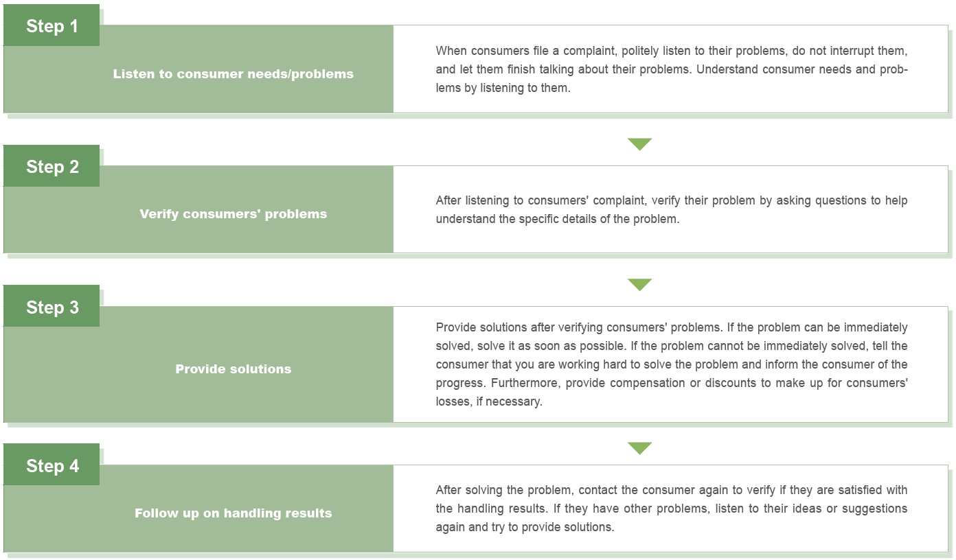Select 'Provide solutions' heading
956x560 pixels.
234,369
